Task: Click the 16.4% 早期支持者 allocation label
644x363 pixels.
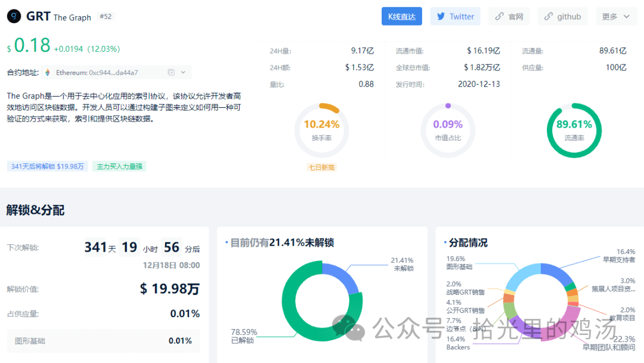Action: click(619, 256)
